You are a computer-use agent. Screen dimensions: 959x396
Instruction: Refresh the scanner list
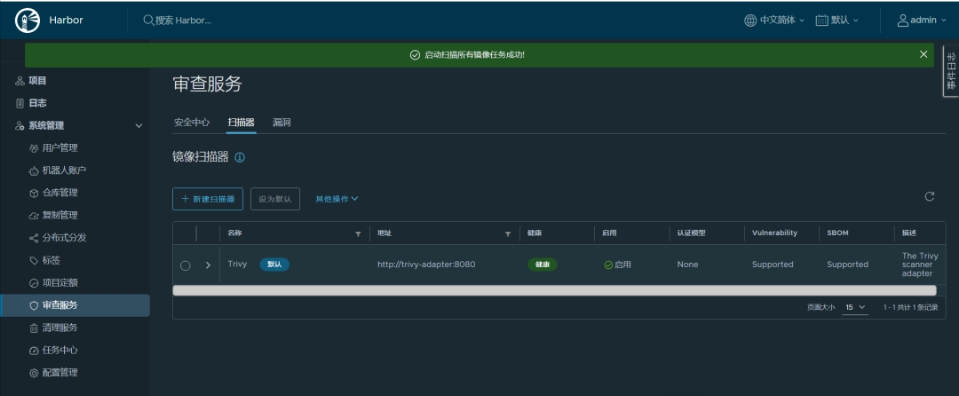pos(929,196)
